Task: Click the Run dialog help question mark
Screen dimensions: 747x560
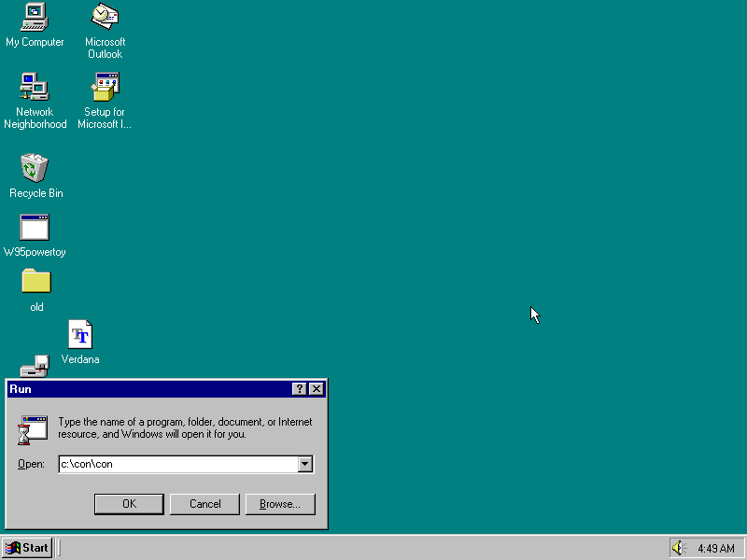Action: (x=298, y=389)
